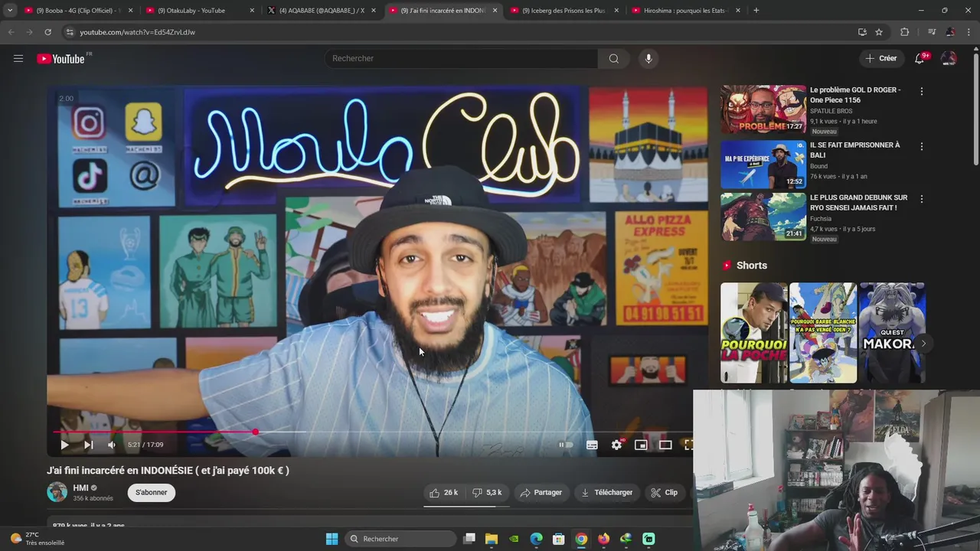
Task: Switch to Iceberg des Prisons tab
Action: pyautogui.click(x=563, y=11)
